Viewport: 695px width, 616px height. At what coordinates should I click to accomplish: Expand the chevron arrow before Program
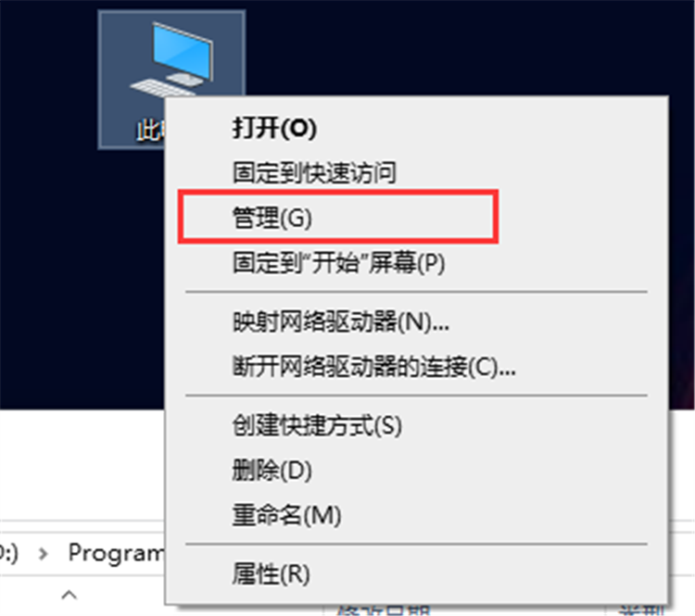[x=43, y=554]
